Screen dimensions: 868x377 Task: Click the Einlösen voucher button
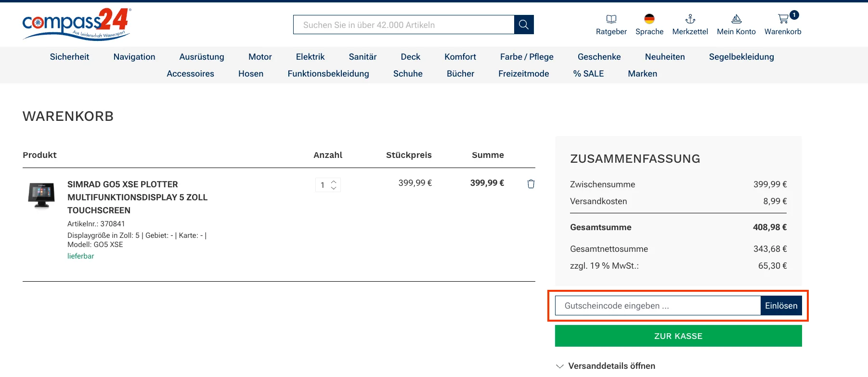pyautogui.click(x=781, y=306)
